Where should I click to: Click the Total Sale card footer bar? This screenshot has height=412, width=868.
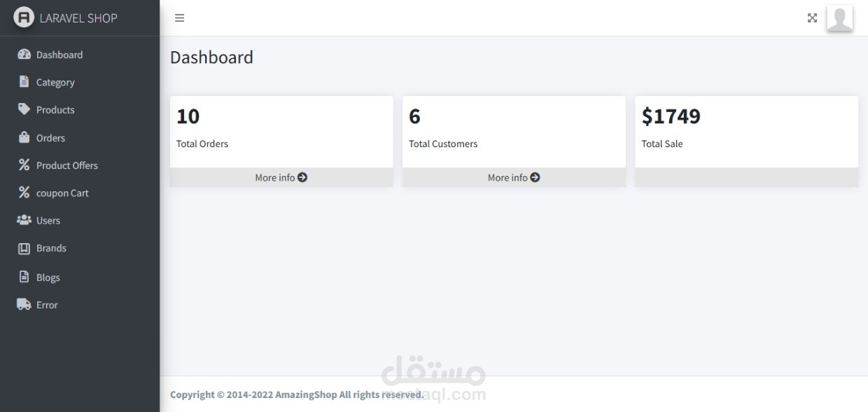tap(746, 177)
